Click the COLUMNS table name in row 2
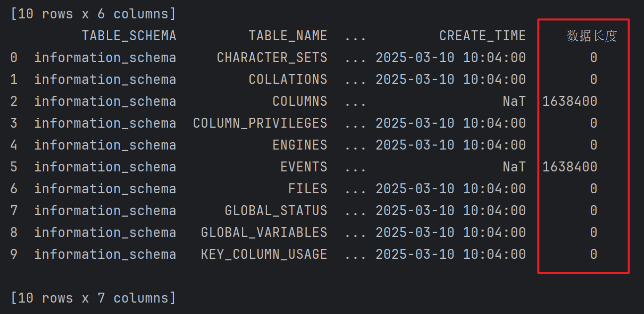 299,101
